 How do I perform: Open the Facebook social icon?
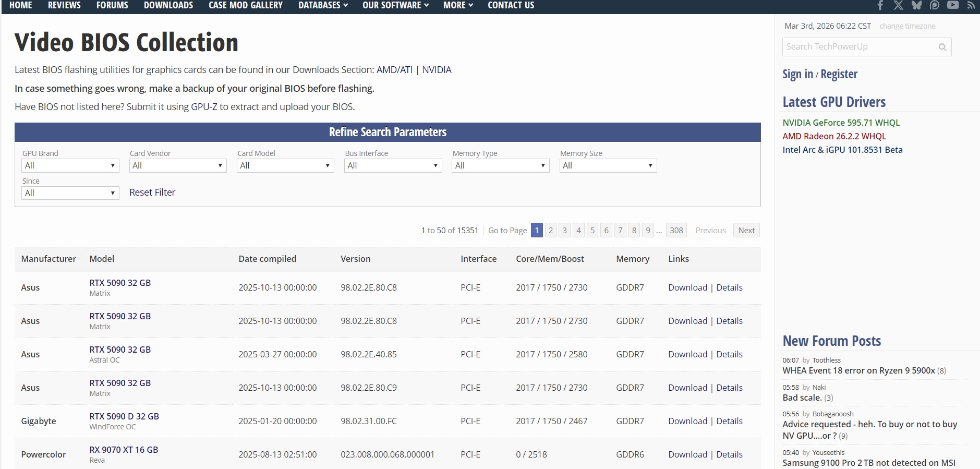pos(880,5)
